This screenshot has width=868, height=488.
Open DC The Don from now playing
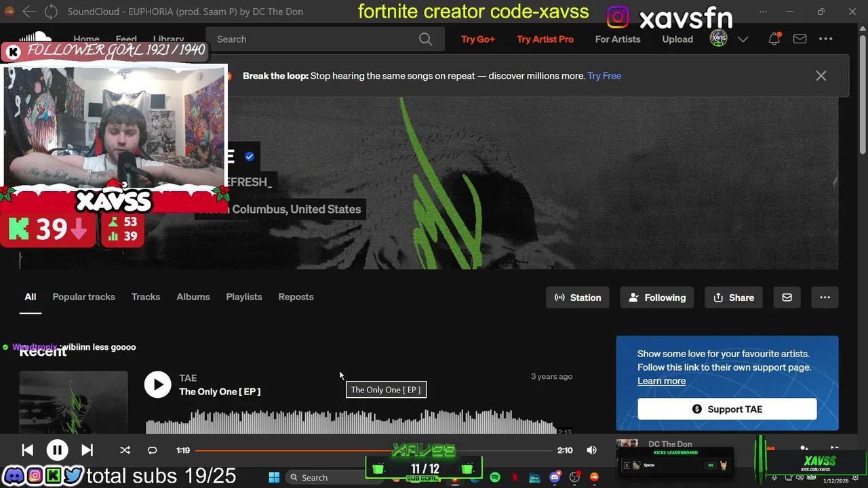pyautogui.click(x=670, y=444)
